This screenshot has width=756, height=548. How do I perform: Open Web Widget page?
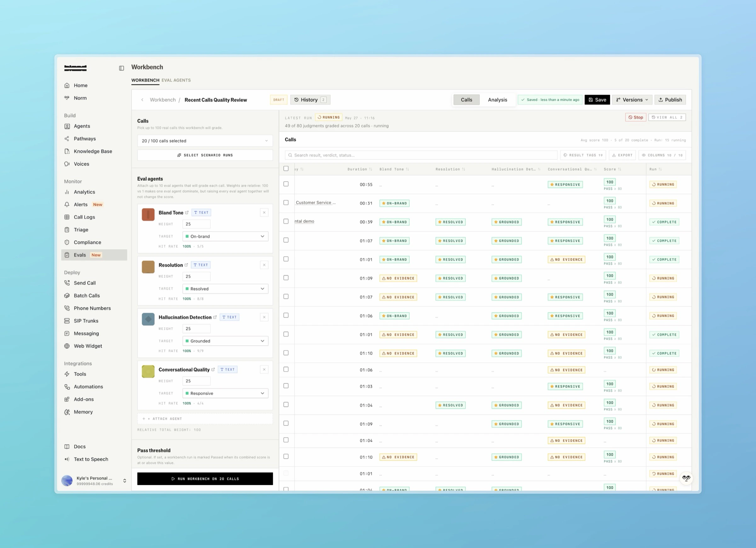click(88, 346)
